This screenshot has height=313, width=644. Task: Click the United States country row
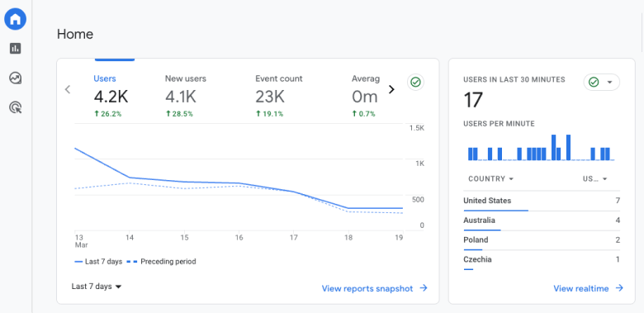542,202
